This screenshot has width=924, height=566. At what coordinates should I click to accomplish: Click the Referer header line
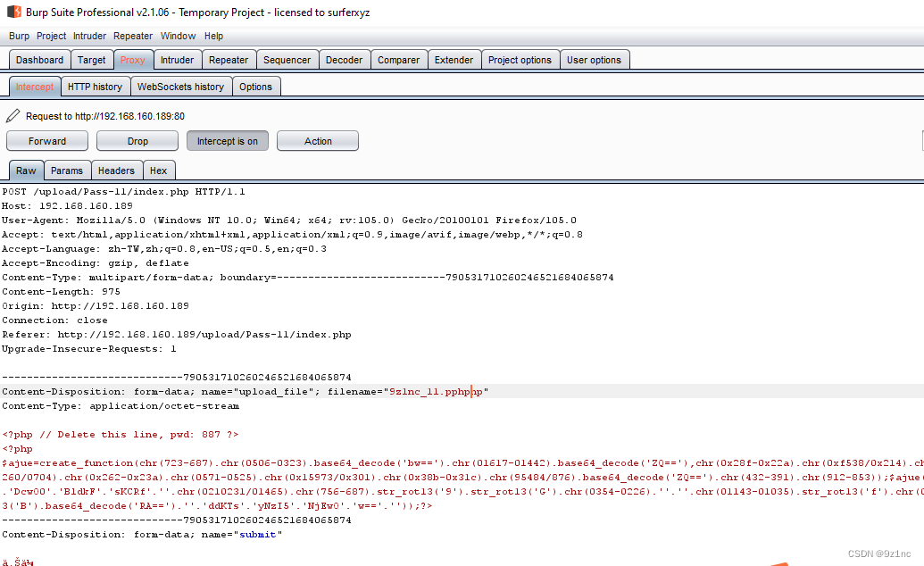pyautogui.click(x=176, y=334)
